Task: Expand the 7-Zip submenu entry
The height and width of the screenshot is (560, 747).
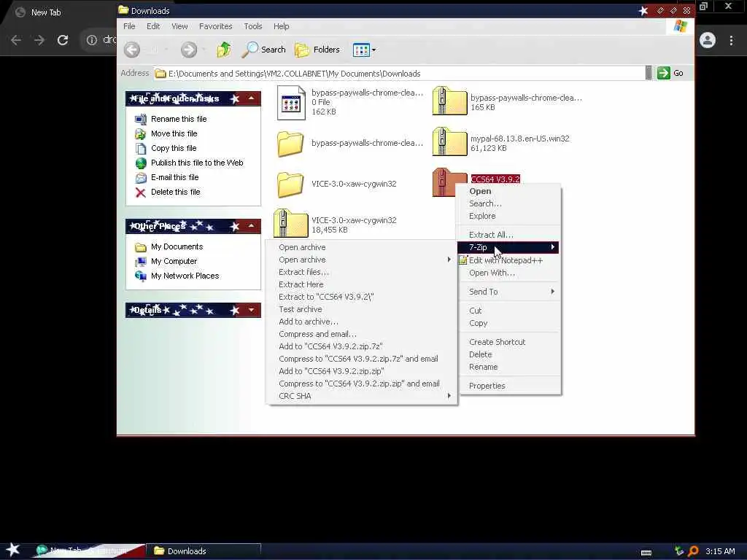Action: [508, 247]
